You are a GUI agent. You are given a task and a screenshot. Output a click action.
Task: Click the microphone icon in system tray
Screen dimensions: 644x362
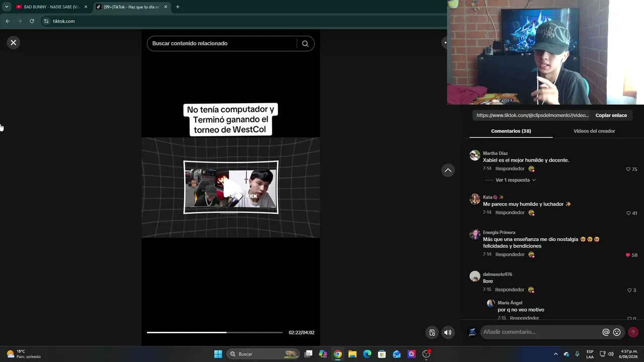(x=577, y=354)
